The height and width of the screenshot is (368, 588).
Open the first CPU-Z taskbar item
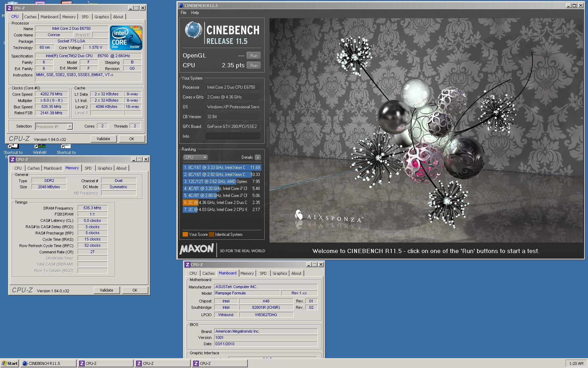[105, 363]
